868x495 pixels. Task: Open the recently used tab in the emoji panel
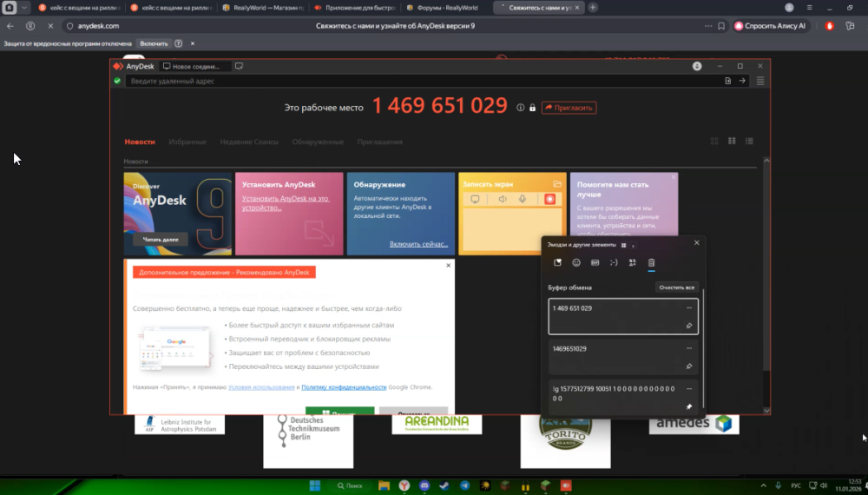557,262
